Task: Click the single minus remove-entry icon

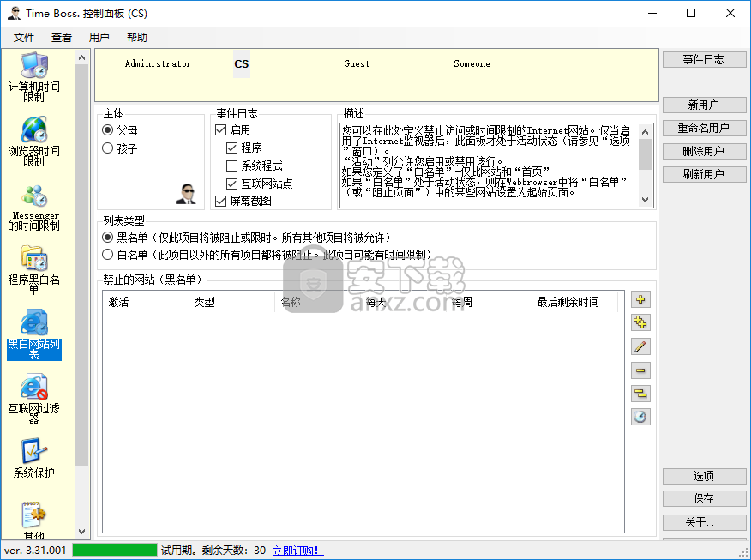Action: (640, 370)
